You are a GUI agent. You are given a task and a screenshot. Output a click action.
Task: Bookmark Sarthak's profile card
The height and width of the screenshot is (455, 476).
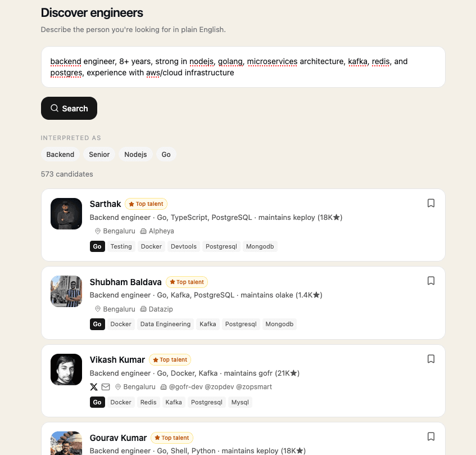click(431, 203)
